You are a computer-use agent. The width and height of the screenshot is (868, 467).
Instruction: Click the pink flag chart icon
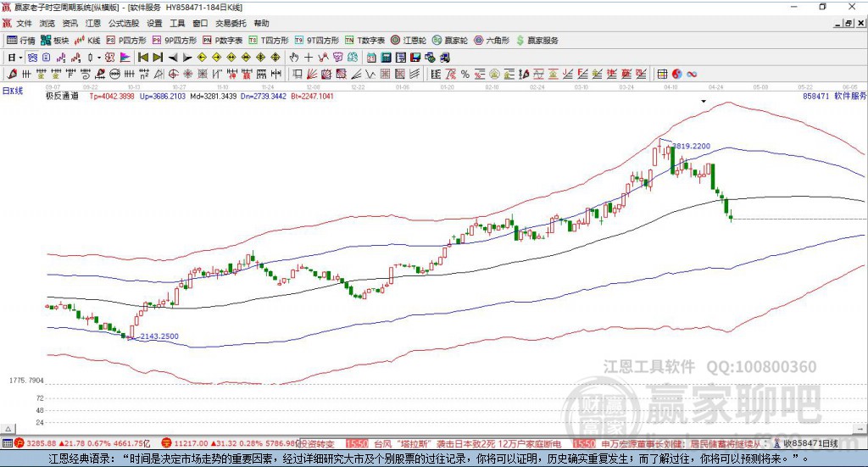125,58
